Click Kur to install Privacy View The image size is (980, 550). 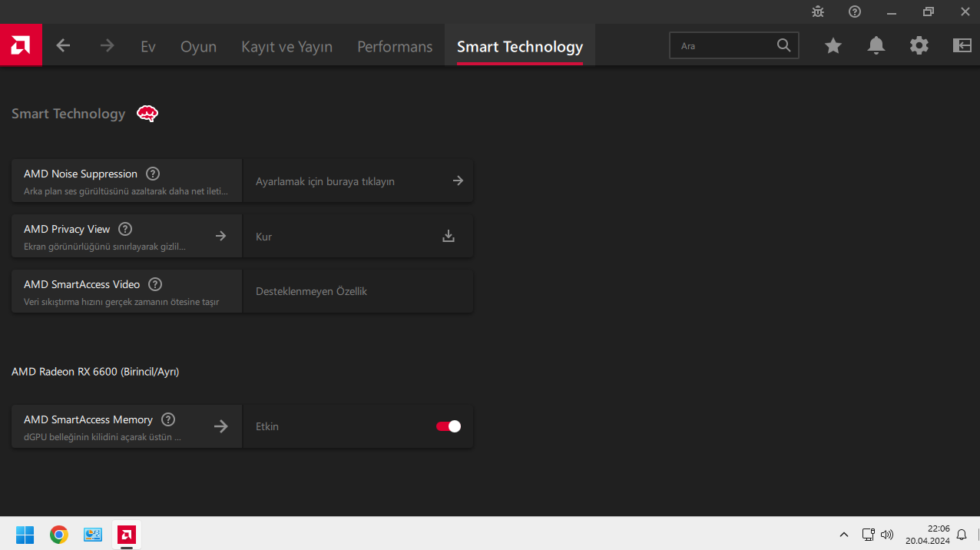tap(263, 237)
